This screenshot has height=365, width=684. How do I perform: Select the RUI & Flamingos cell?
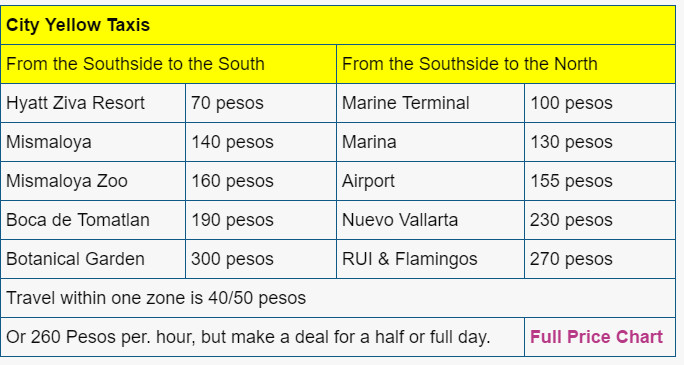(x=430, y=259)
